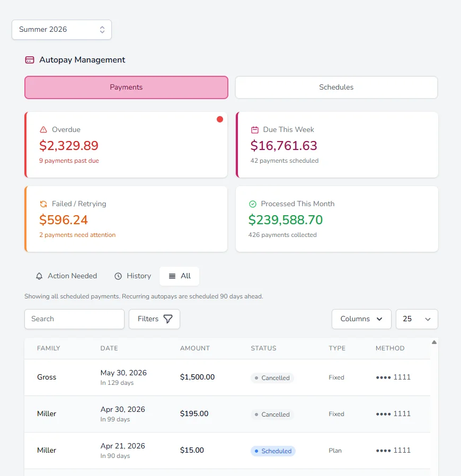Select the Payments tab
This screenshot has height=476, width=461.
126,87
